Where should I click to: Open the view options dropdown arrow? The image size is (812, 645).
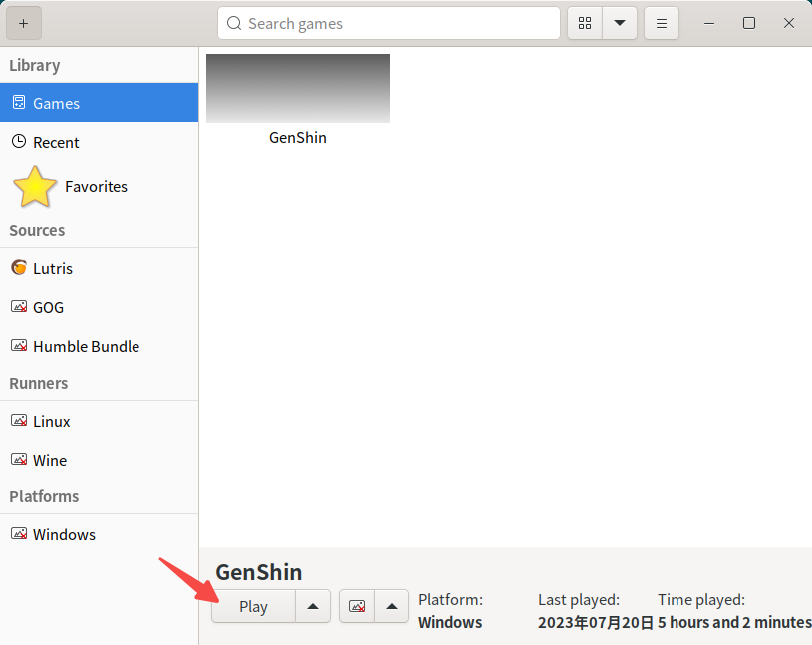[x=620, y=23]
